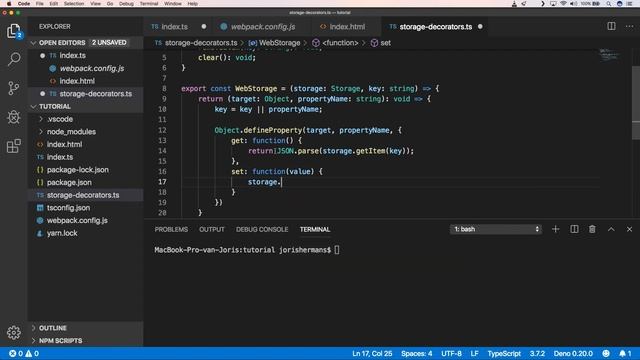Open the terminal selector dropdown 1: bash

click(x=496, y=229)
